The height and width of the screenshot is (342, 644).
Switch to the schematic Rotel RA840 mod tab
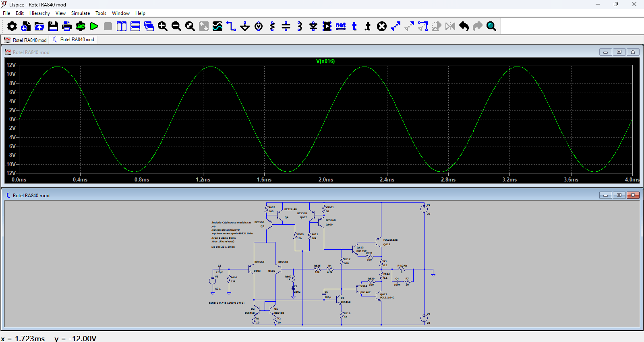pyautogui.click(x=73, y=40)
